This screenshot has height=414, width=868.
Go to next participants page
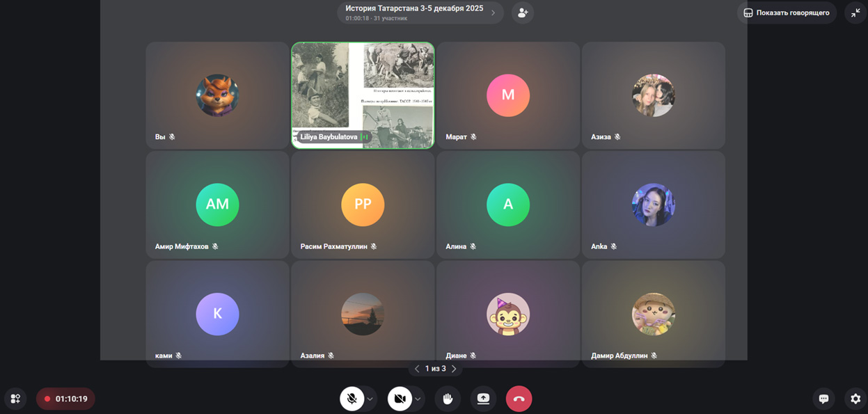[454, 369]
